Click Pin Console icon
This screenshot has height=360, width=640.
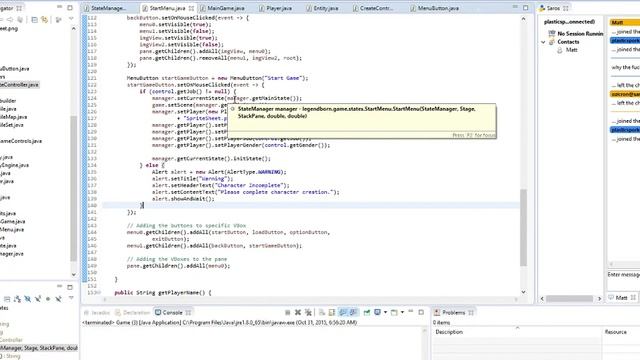[x=367, y=313]
